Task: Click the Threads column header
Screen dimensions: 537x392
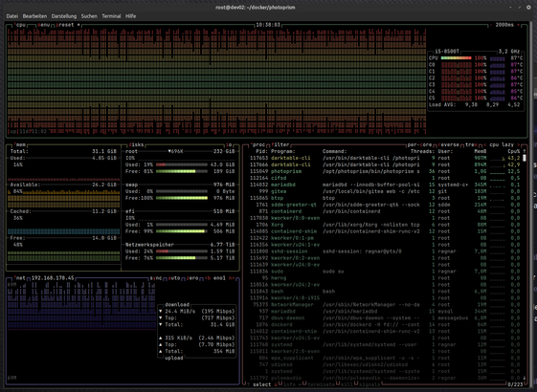Action: pyautogui.click(x=423, y=151)
